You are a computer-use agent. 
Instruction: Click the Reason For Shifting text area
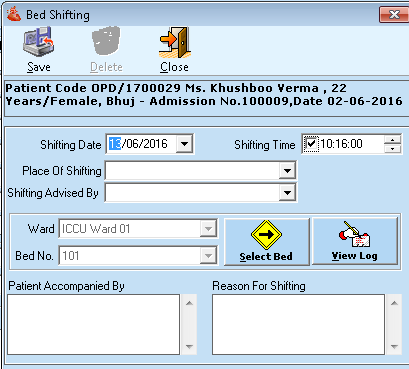click(x=298, y=324)
